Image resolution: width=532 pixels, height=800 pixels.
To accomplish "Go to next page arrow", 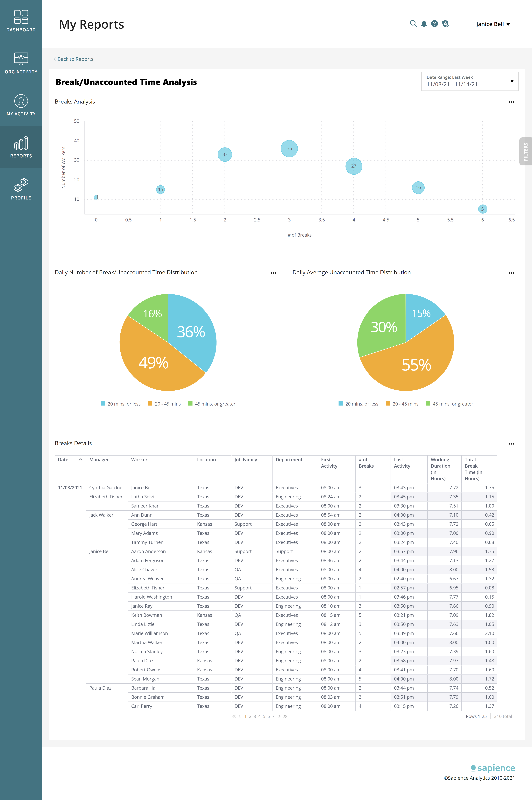I will (x=279, y=716).
